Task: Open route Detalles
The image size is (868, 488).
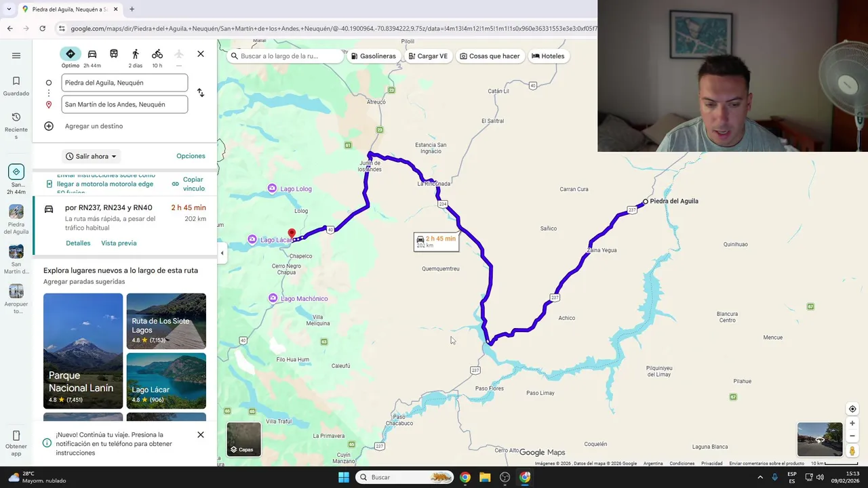Action: pyautogui.click(x=78, y=243)
